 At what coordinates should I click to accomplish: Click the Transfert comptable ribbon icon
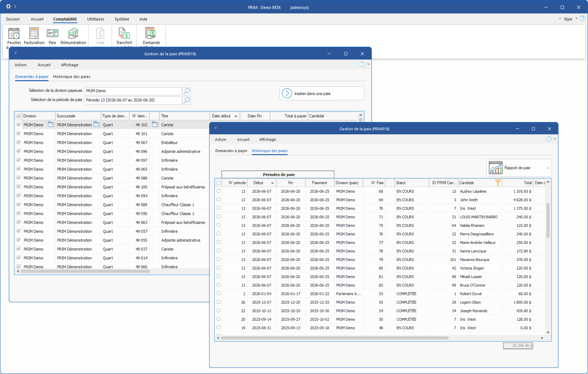(124, 34)
